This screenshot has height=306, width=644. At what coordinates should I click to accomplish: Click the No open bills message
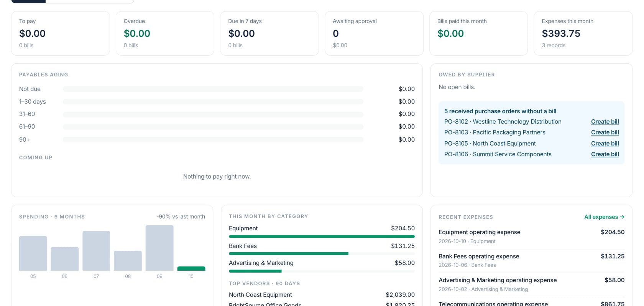click(x=457, y=87)
